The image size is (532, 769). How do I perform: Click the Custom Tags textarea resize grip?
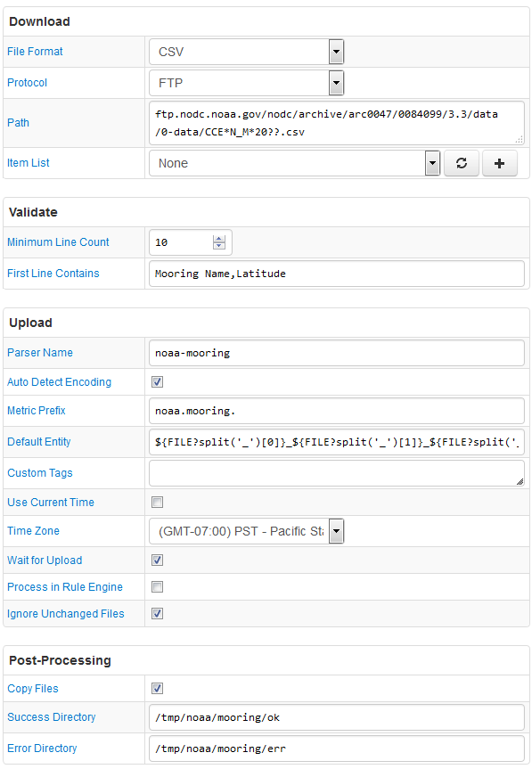[520, 481]
